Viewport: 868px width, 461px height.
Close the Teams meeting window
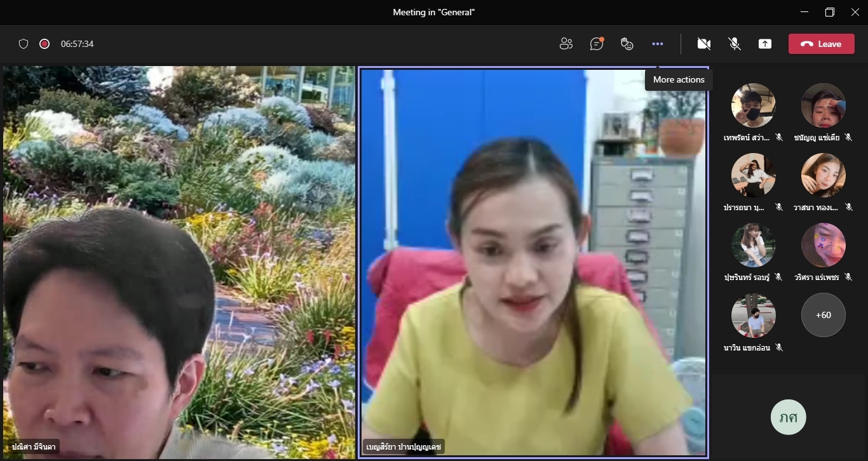[855, 12]
